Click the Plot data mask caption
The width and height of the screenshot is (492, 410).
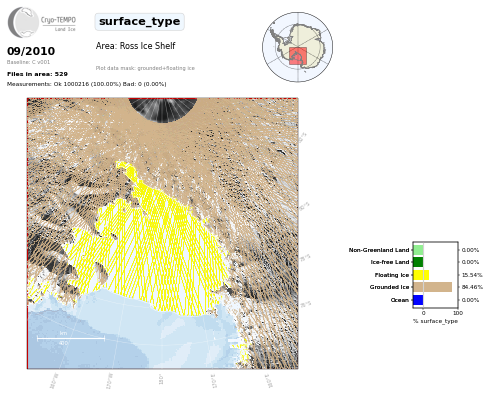[145, 68]
